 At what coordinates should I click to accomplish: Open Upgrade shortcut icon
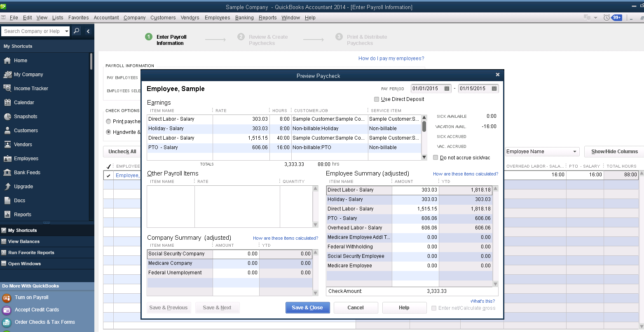[7, 187]
